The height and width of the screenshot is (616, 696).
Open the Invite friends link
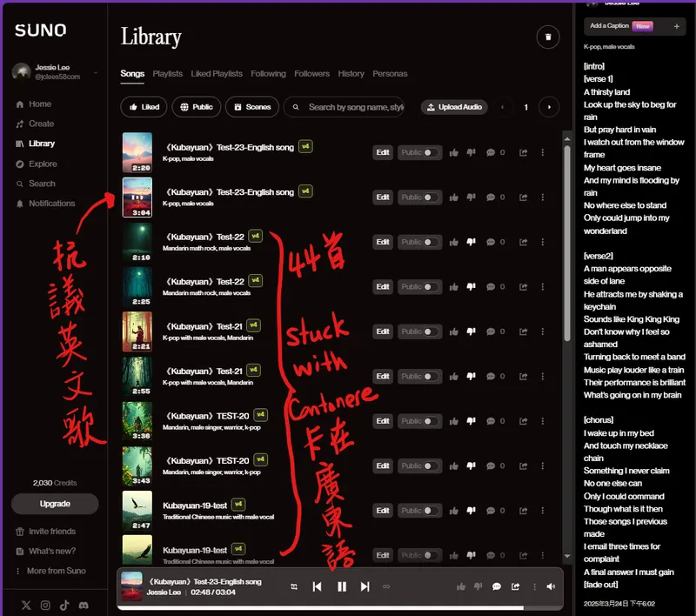point(45,532)
